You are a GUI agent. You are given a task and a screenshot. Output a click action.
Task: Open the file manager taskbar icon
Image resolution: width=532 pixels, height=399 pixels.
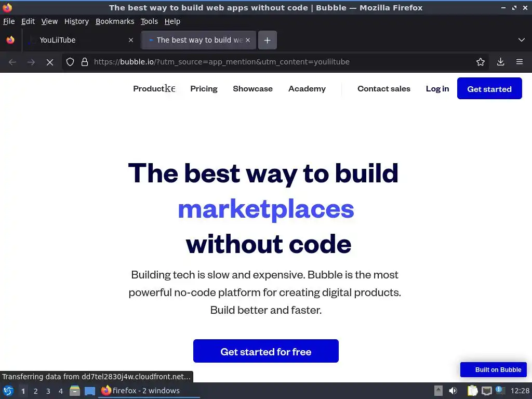click(75, 391)
